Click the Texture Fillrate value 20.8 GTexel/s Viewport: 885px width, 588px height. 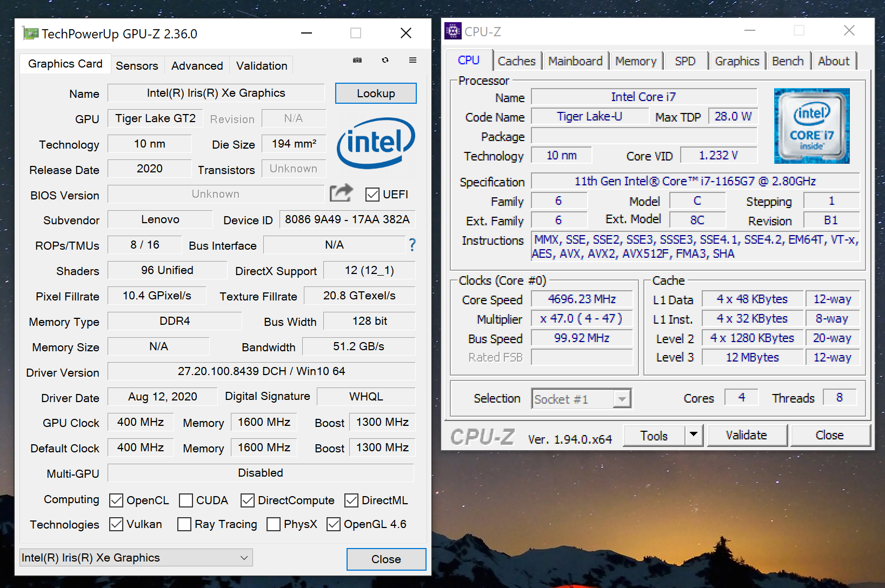pos(360,296)
